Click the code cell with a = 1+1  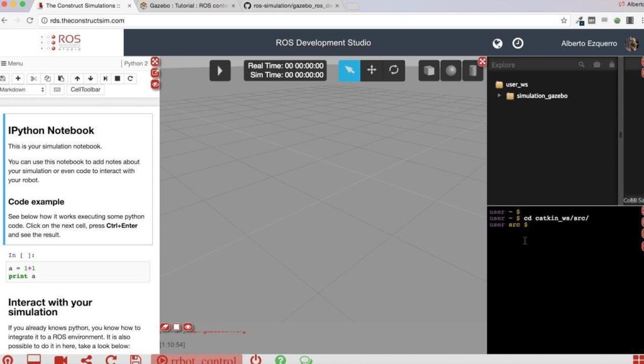coord(78,272)
